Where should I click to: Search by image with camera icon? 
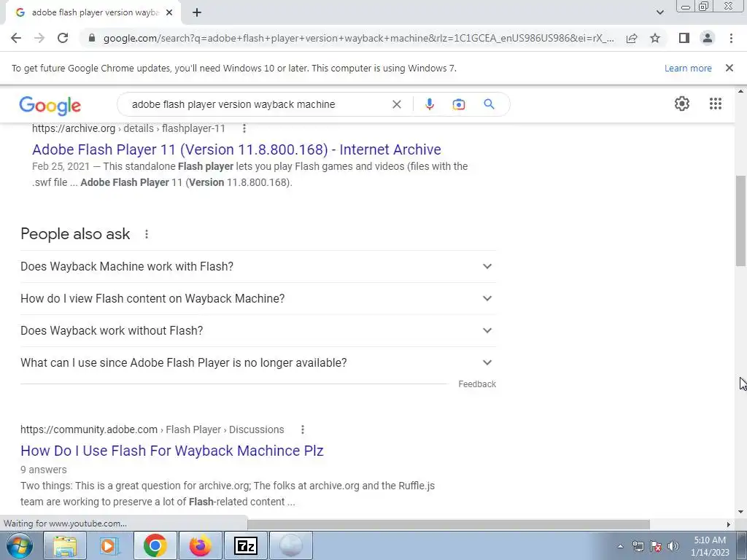click(x=458, y=104)
